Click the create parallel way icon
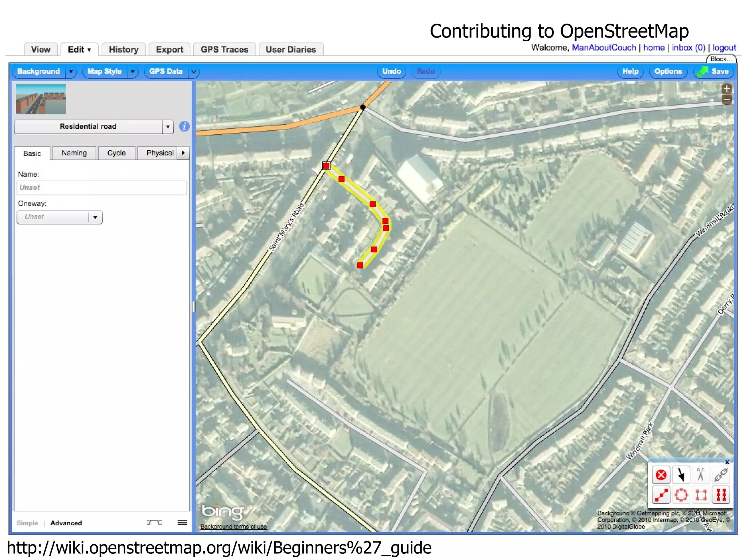This screenshot has height=560, width=747. click(721, 495)
